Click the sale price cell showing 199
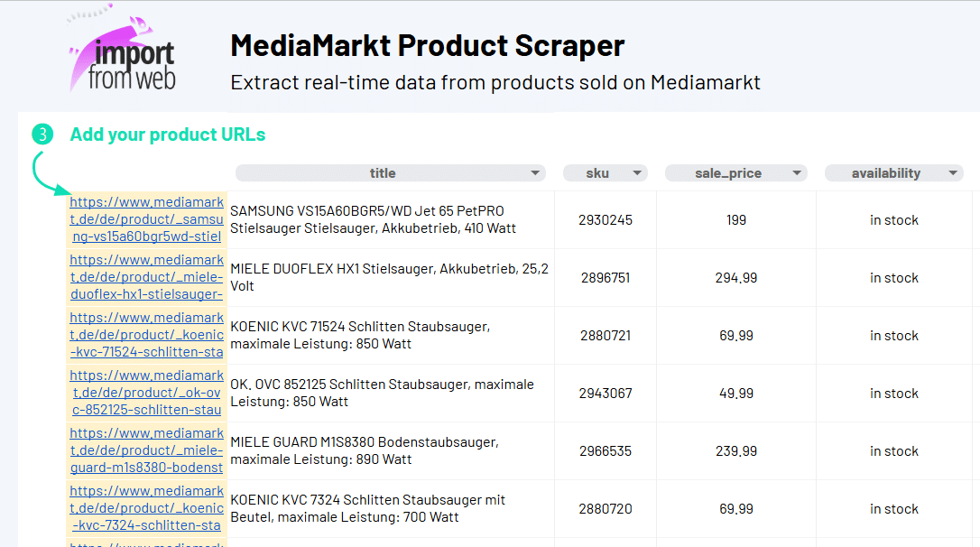 735,220
